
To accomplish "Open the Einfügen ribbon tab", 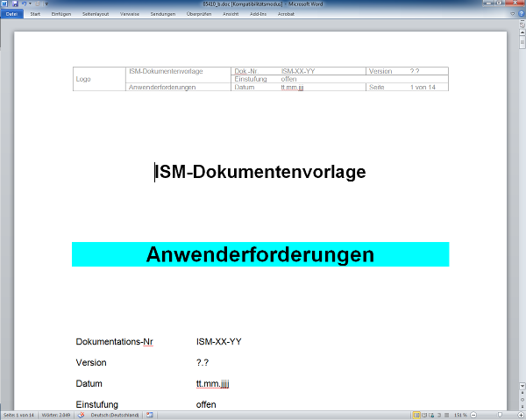I will click(x=61, y=14).
